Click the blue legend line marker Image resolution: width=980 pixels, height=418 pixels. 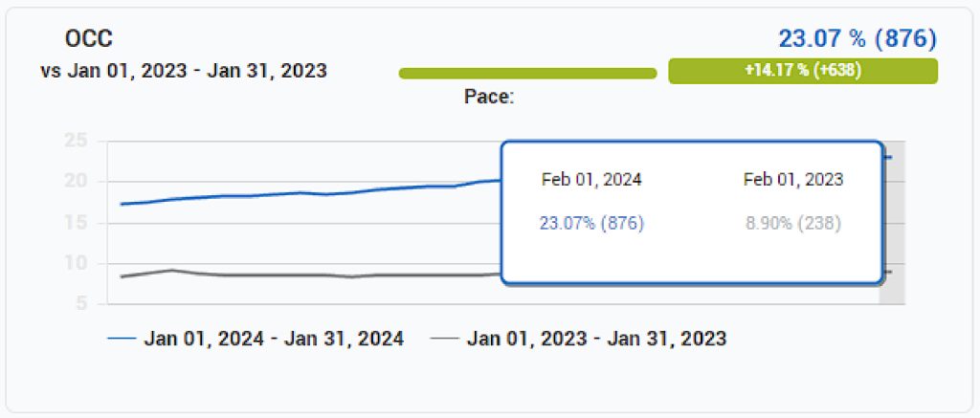click(122, 339)
